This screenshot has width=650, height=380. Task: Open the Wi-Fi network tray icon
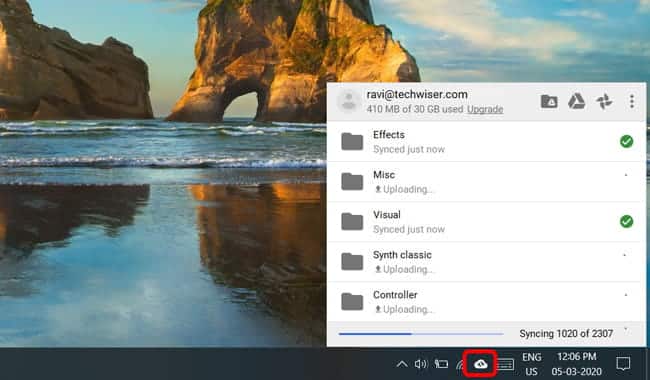pos(460,365)
